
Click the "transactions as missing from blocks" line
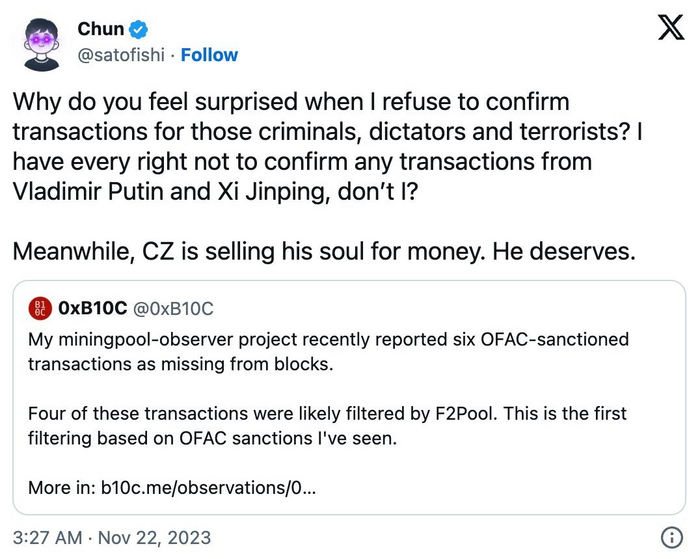click(x=179, y=365)
